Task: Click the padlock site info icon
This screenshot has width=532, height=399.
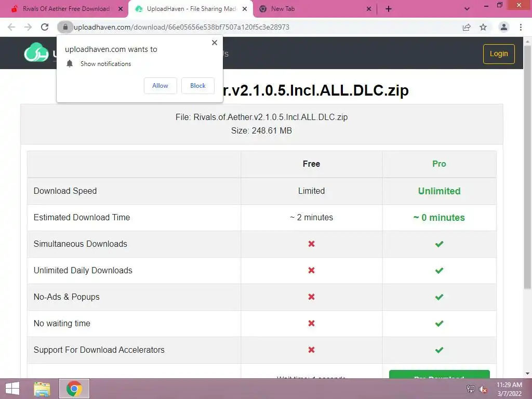Action: (65, 27)
